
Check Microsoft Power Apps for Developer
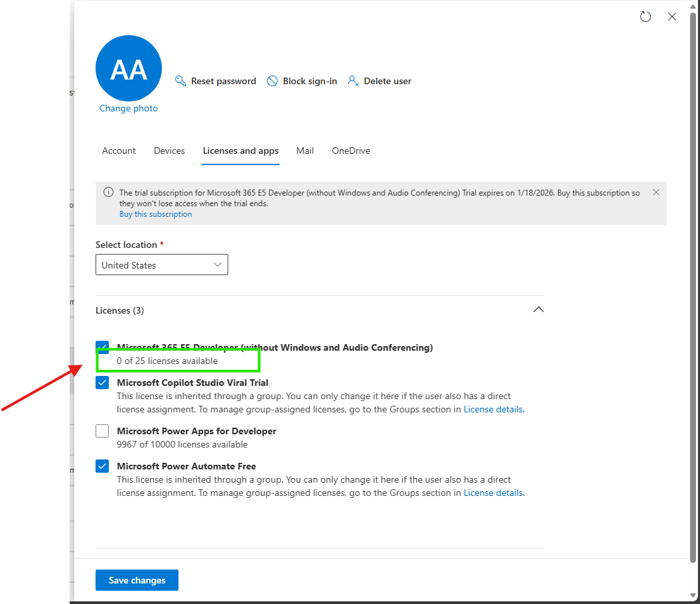click(x=102, y=431)
